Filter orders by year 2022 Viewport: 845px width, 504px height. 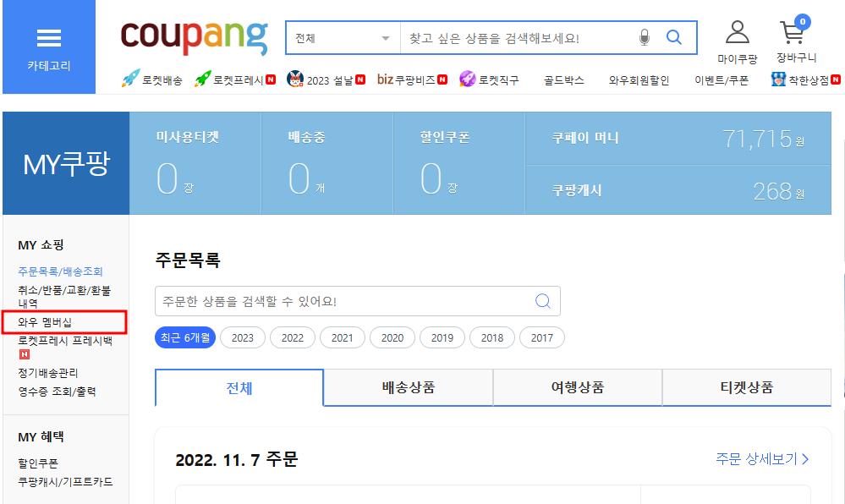coord(293,337)
